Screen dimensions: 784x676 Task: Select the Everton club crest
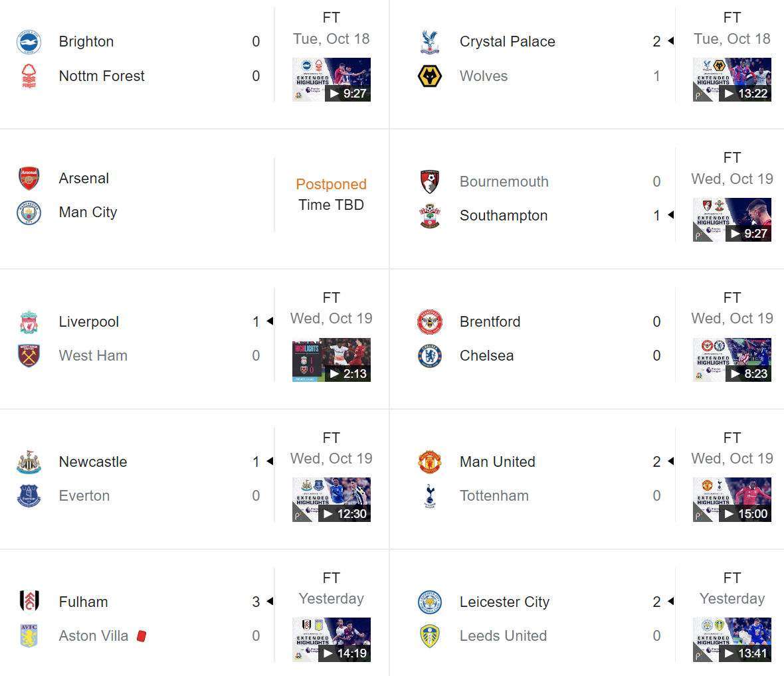coord(29,495)
